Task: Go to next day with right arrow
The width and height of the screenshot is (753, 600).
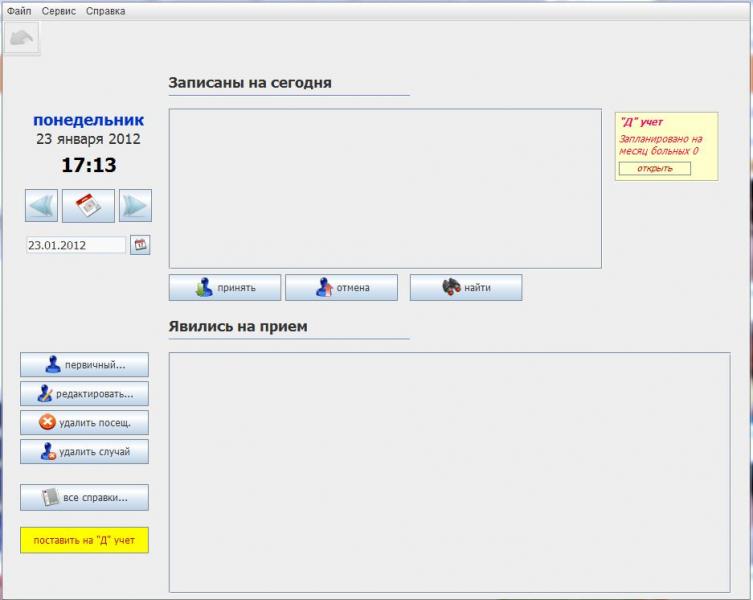Action: pyautogui.click(x=135, y=206)
